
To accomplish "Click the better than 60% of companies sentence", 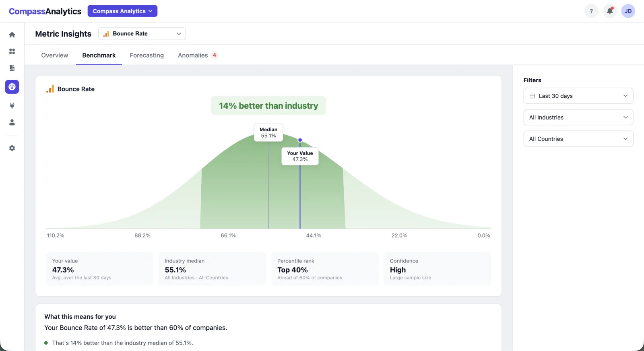I will click(136, 328).
